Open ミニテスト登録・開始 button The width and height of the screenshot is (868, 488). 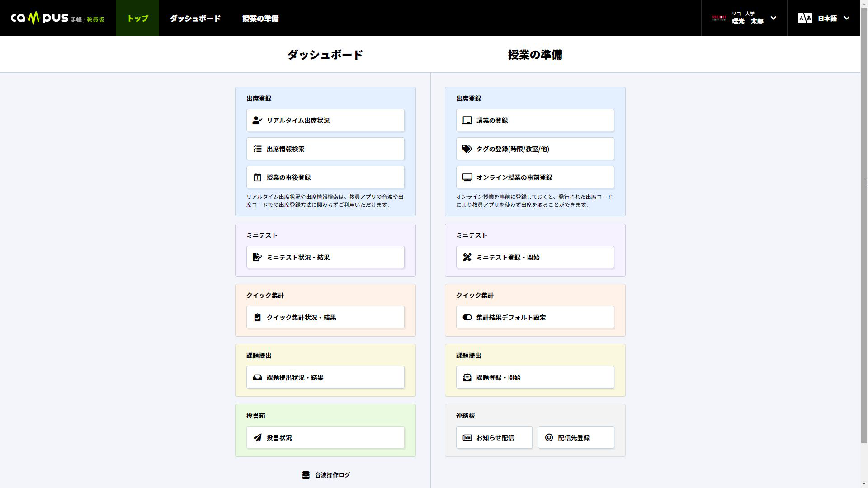pyautogui.click(x=535, y=257)
